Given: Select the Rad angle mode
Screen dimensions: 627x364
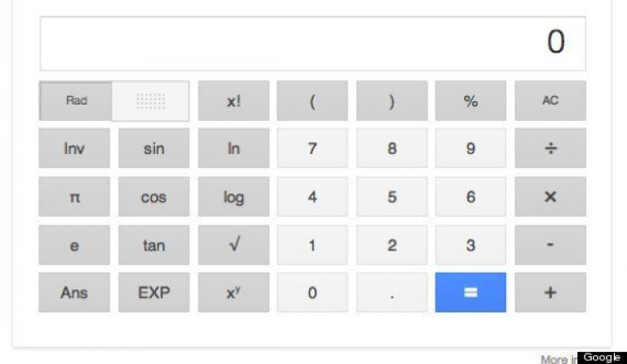Looking at the screenshot, I should (77, 101).
